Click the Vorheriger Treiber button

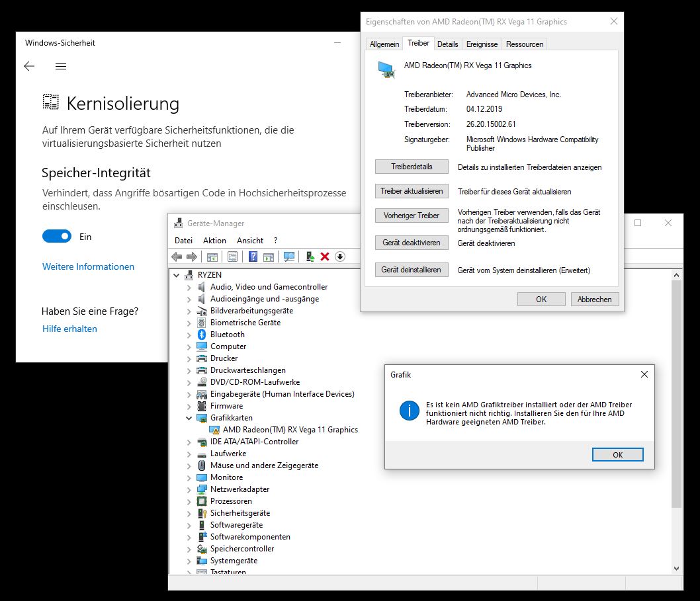pos(412,216)
